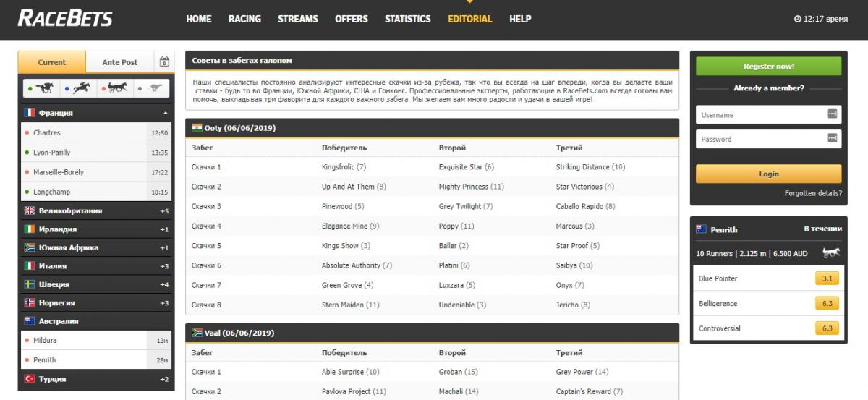Switch to the Ante Post tab
This screenshot has width=868, height=400.
click(x=120, y=62)
